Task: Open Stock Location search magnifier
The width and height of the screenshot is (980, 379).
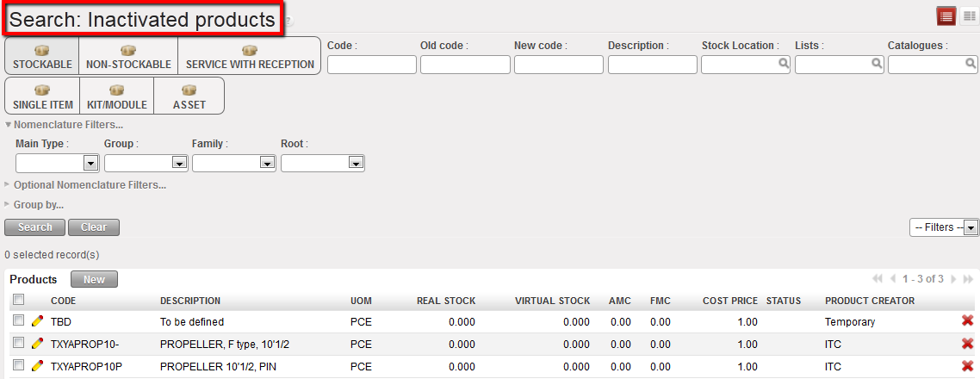Action: pyautogui.click(x=784, y=64)
